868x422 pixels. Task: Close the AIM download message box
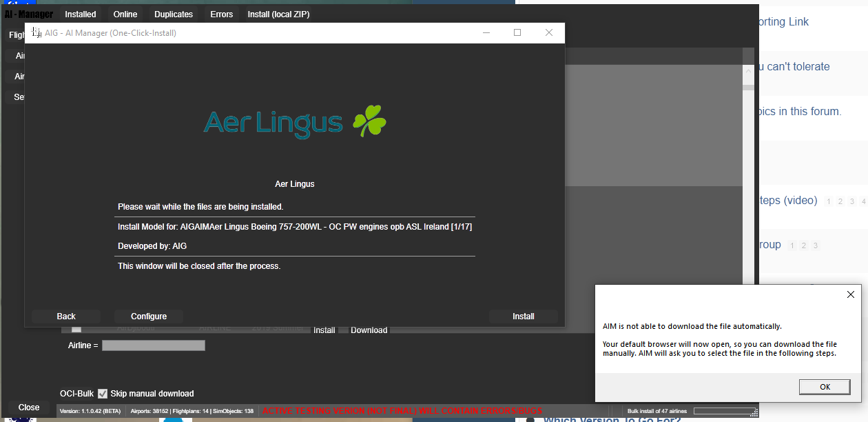pyautogui.click(x=850, y=294)
